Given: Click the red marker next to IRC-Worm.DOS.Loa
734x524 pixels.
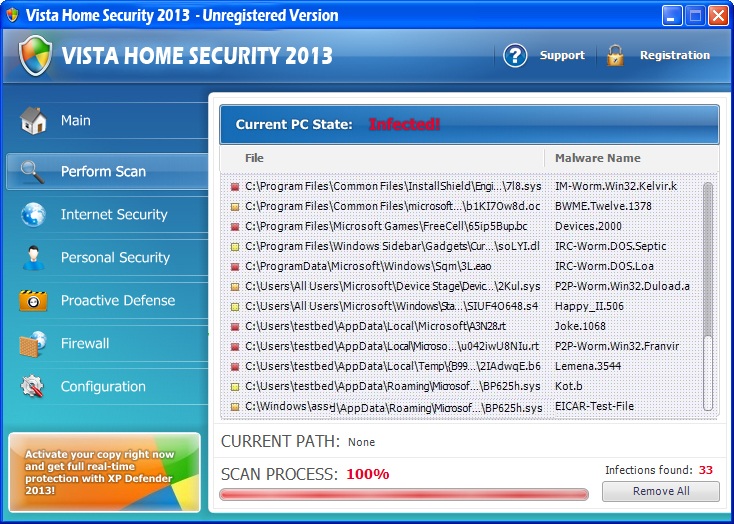Looking at the screenshot, I should click(x=235, y=267).
